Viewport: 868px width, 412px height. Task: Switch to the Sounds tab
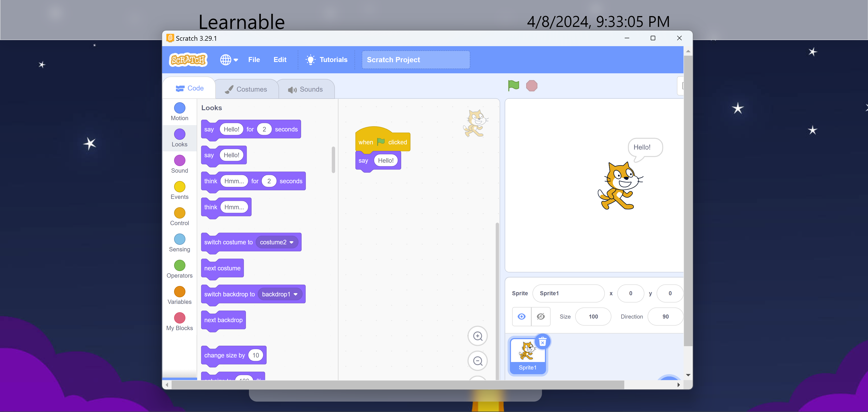pyautogui.click(x=306, y=89)
